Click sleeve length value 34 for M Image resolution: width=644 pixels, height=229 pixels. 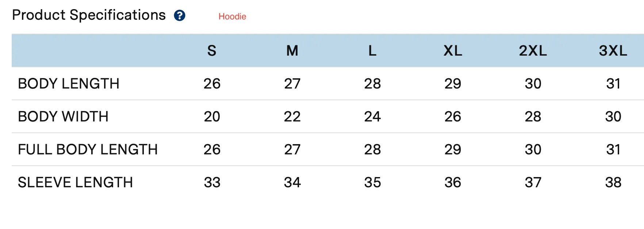[292, 183]
